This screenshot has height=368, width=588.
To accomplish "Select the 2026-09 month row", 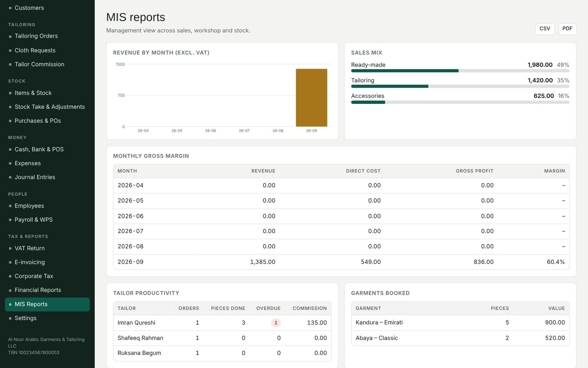I will (x=341, y=262).
